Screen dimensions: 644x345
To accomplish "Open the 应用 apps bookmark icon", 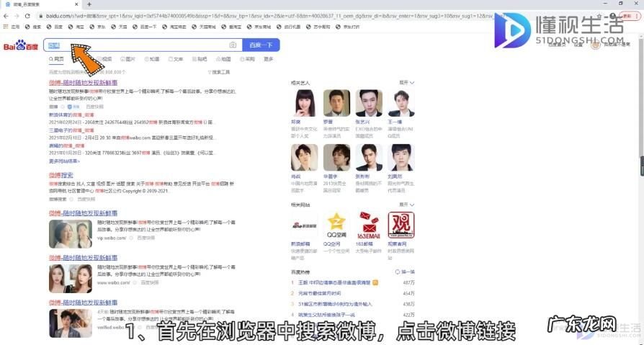I will [x=5, y=27].
